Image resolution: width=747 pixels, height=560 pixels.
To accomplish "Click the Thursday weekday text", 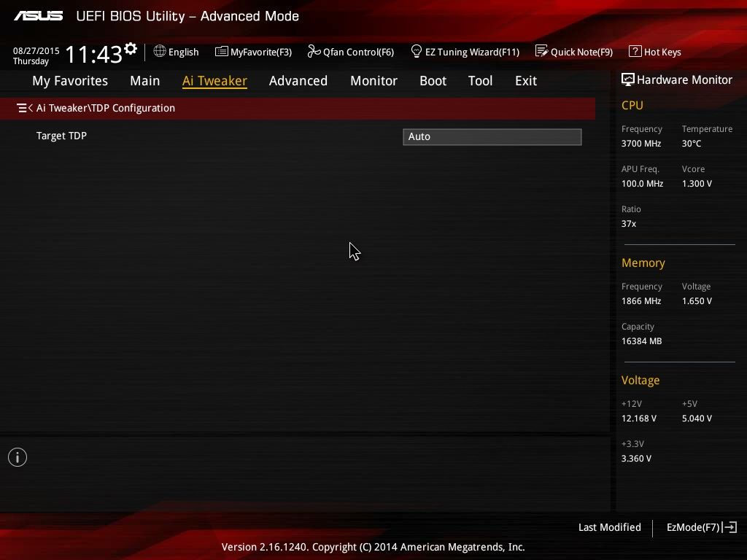I will 31,61.
